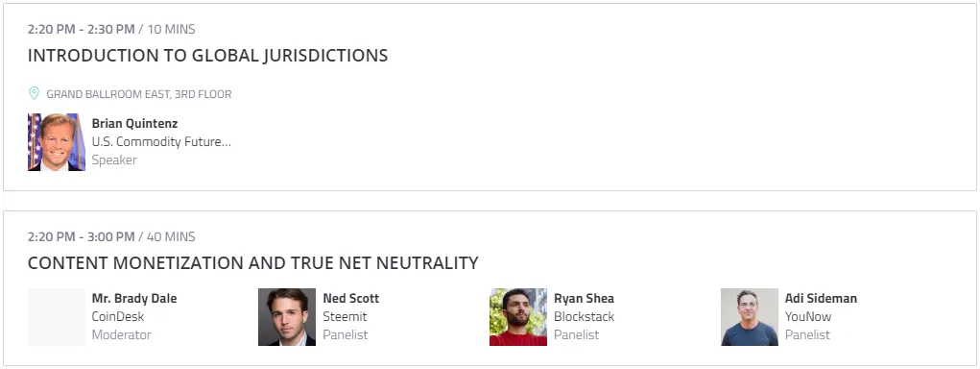Image resolution: width=980 pixels, height=369 pixels.
Task: Select the Brian Quintenz speaker name
Action: coord(134,124)
